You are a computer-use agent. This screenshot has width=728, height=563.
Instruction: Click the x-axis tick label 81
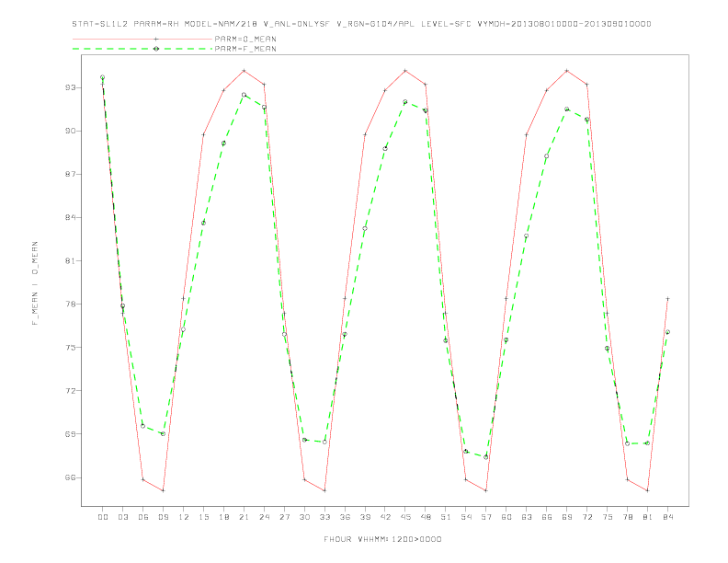648,517
